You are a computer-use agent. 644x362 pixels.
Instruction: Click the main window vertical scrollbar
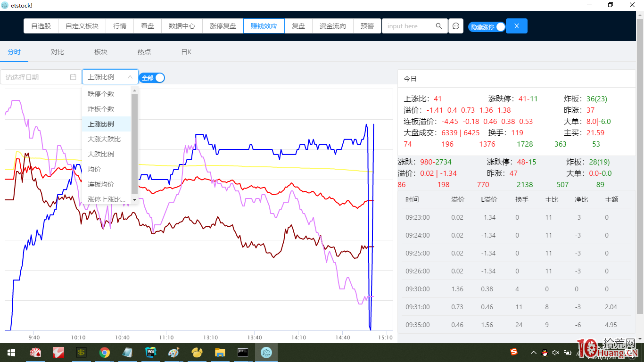pyautogui.click(x=640, y=166)
